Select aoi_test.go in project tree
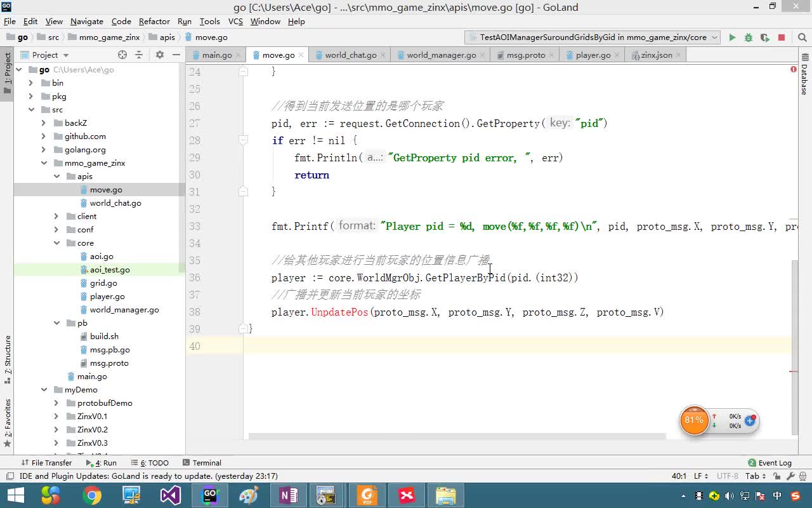Screen dimensions: 812x508 110,270
